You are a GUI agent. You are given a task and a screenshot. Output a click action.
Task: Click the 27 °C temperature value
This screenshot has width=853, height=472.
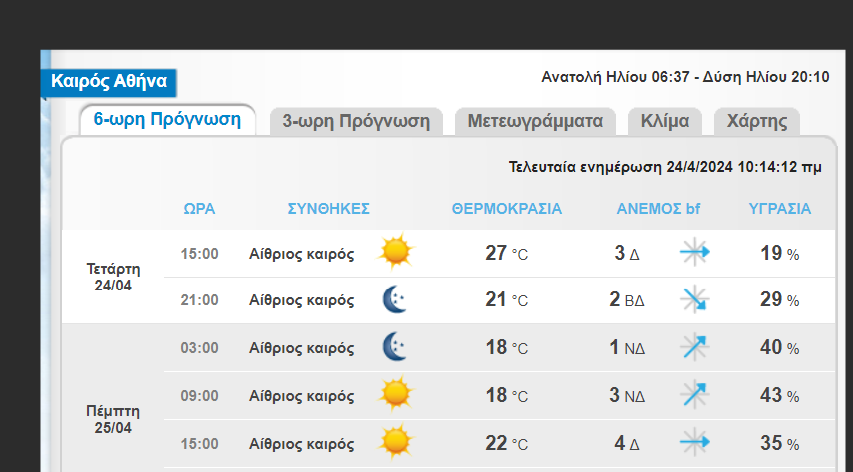(x=506, y=253)
